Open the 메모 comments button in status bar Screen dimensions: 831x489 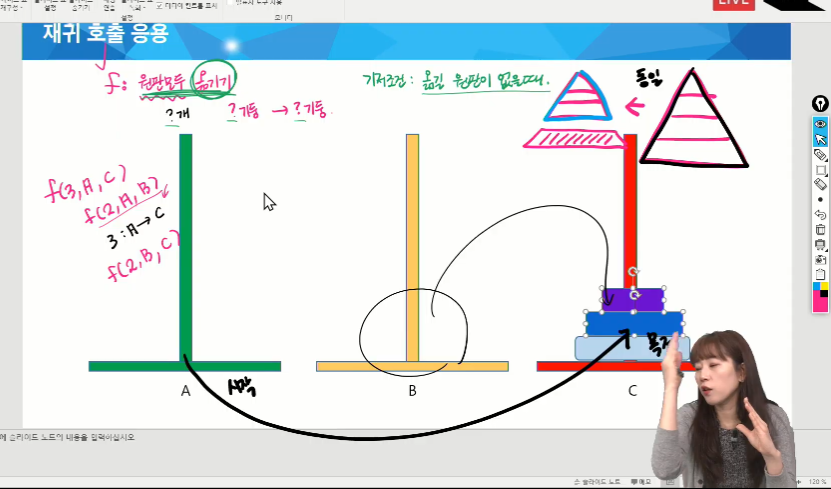(x=641, y=482)
